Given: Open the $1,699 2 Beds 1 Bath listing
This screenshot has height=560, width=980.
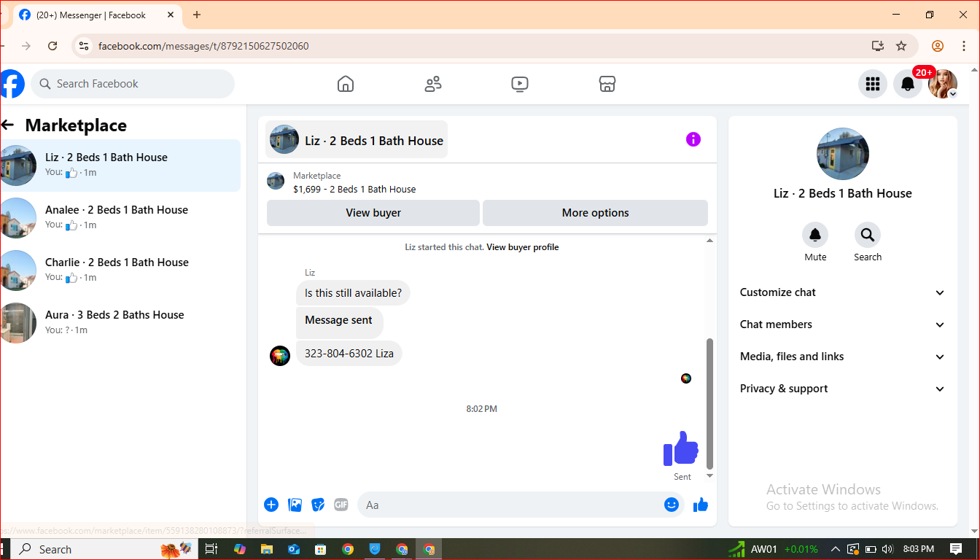Looking at the screenshot, I should coord(354,189).
